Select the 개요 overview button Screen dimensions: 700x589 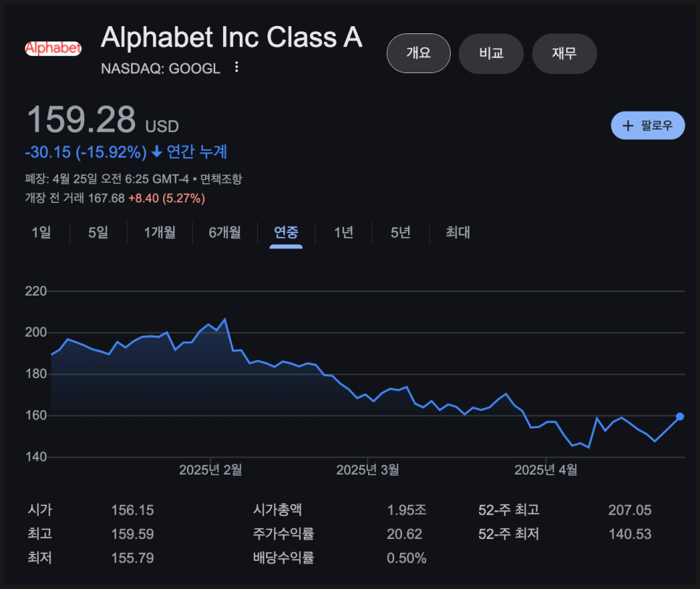coord(418,53)
